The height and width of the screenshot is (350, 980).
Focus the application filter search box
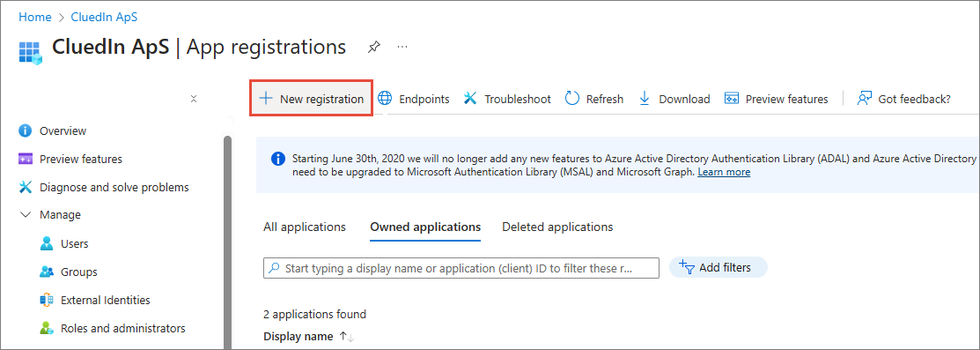(x=461, y=268)
